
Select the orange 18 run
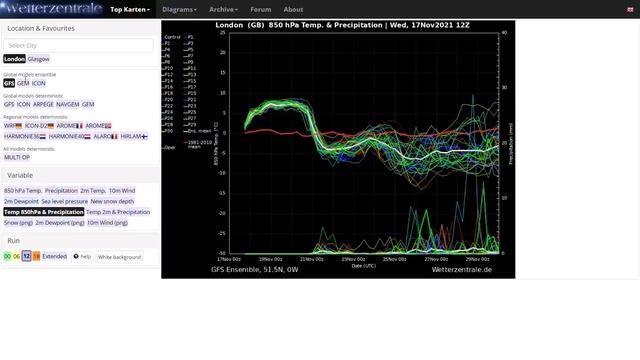coord(36,256)
